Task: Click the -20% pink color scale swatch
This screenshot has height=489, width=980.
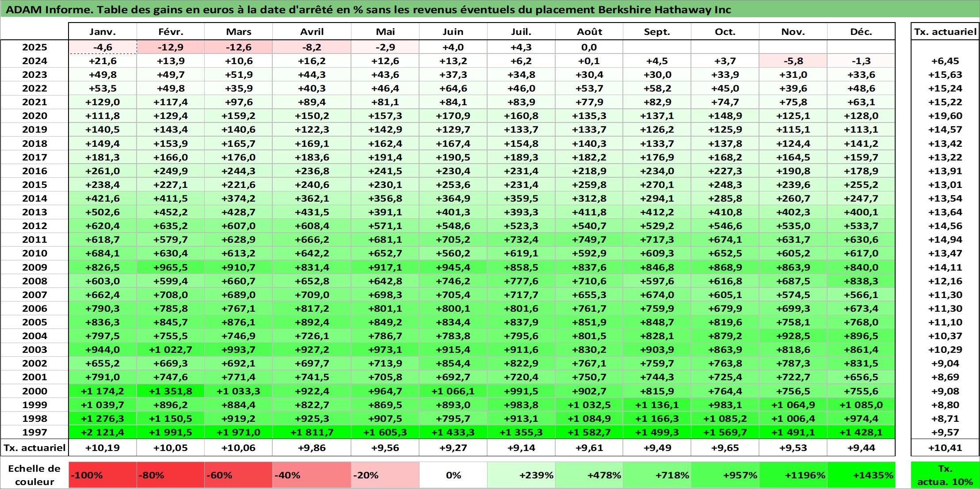Action: tap(385, 475)
